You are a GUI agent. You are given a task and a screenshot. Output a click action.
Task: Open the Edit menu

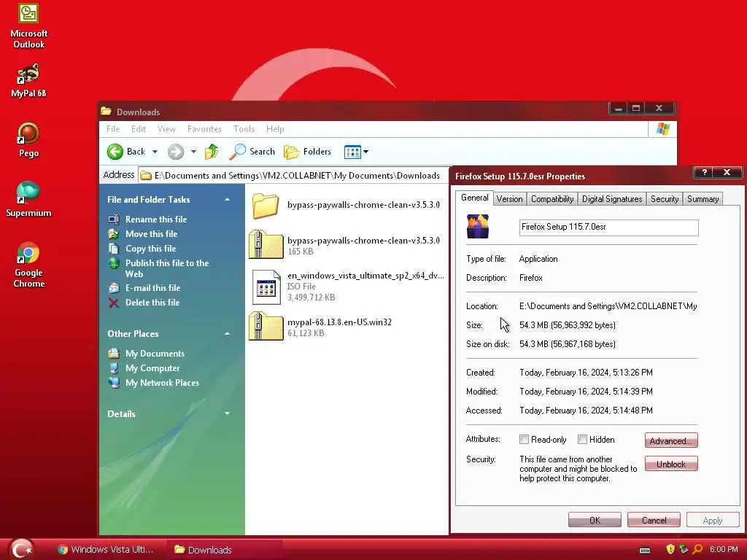click(139, 129)
